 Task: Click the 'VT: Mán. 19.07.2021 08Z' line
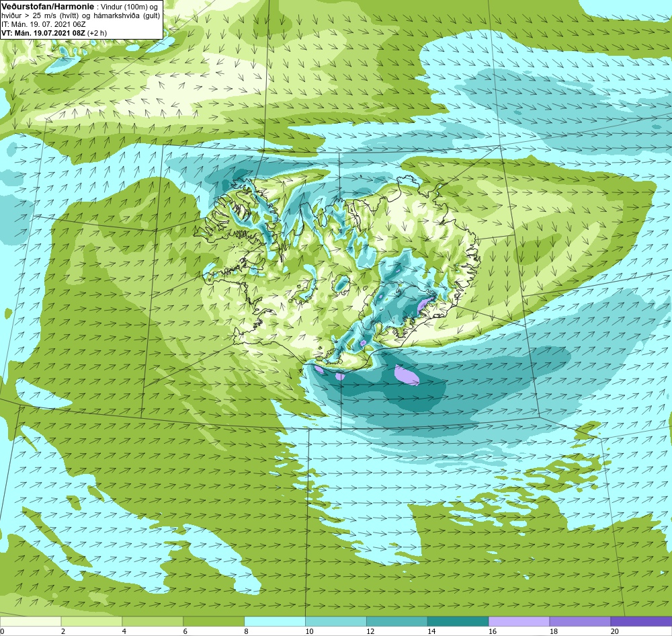[x=43, y=33]
